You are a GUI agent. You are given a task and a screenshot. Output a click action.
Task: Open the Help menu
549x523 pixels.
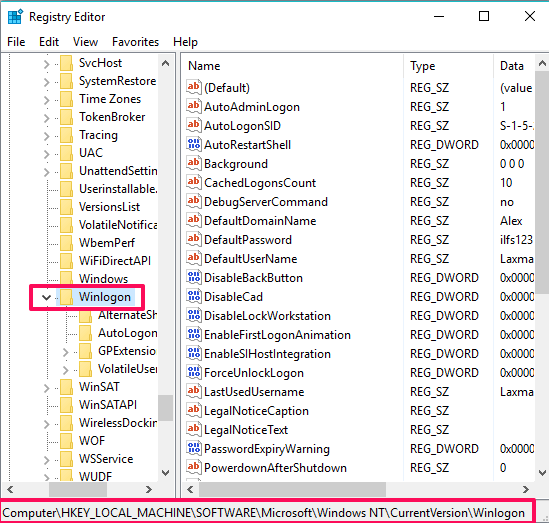tap(185, 42)
